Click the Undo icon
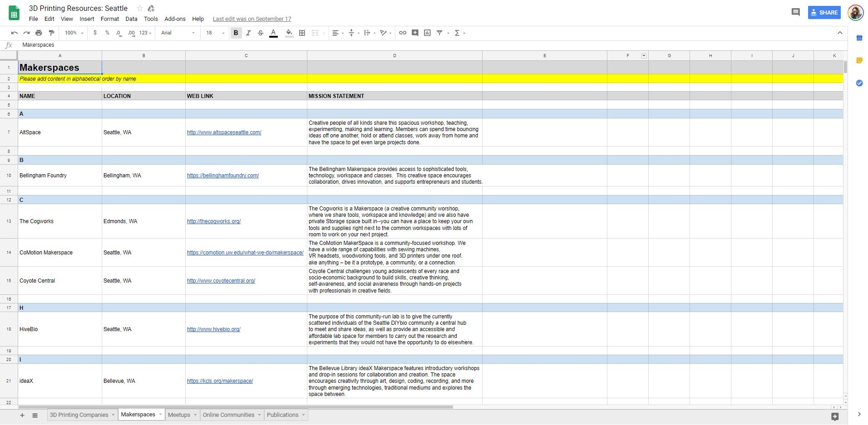This screenshot has height=425, width=868. click(14, 33)
